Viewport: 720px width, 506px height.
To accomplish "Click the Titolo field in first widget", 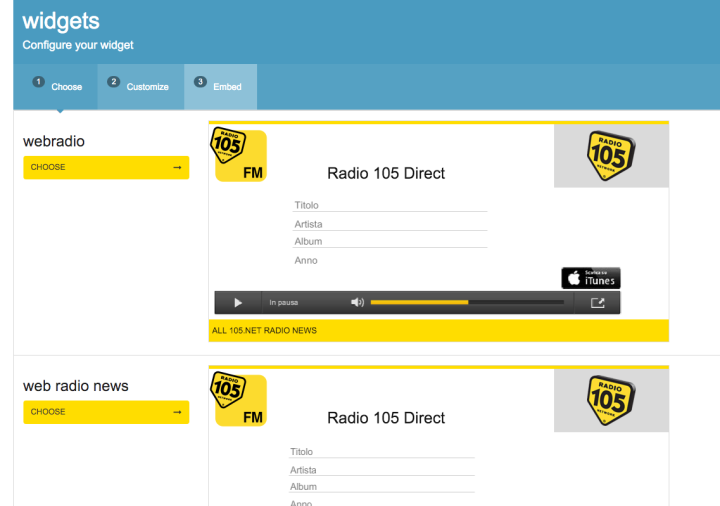I will [x=389, y=205].
